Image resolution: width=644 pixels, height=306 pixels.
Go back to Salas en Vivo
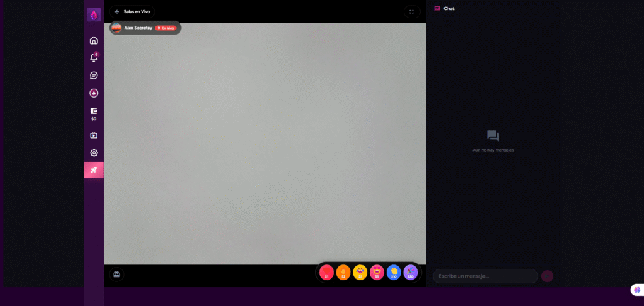(x=132, y=11)
